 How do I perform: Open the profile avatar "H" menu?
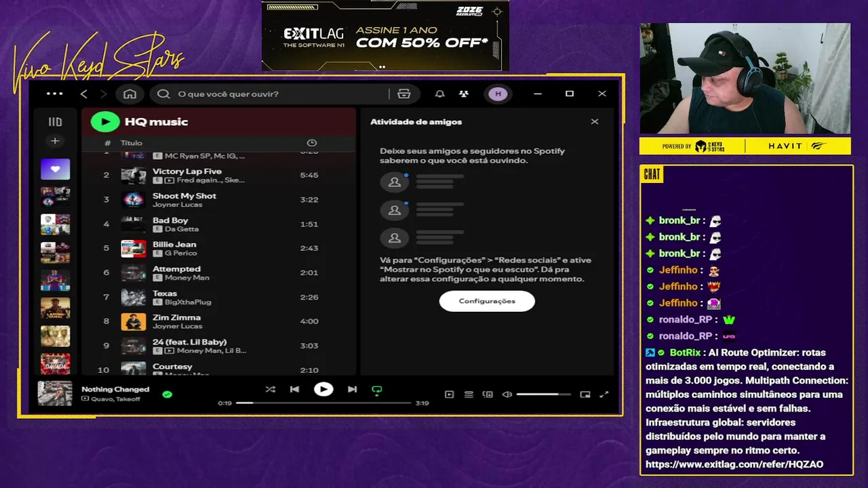coord(498,94)
